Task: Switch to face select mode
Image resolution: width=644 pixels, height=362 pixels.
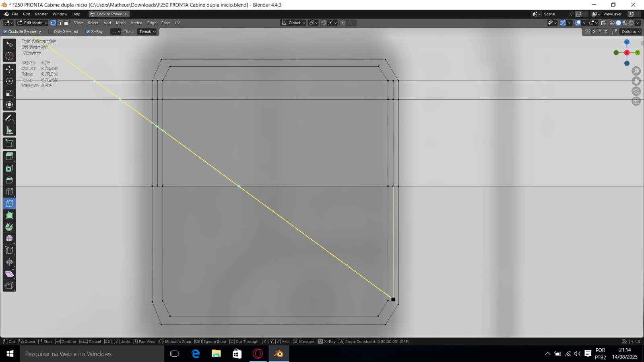Action: [x=67, y=23]
